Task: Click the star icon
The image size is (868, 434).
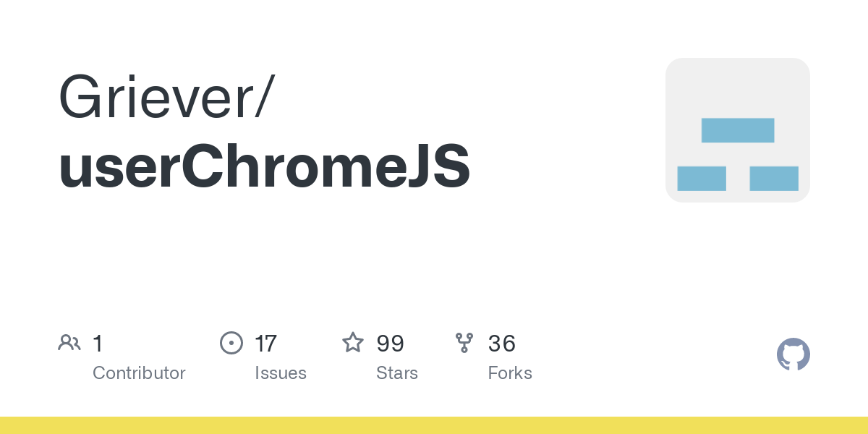Action: pos(353,343)
